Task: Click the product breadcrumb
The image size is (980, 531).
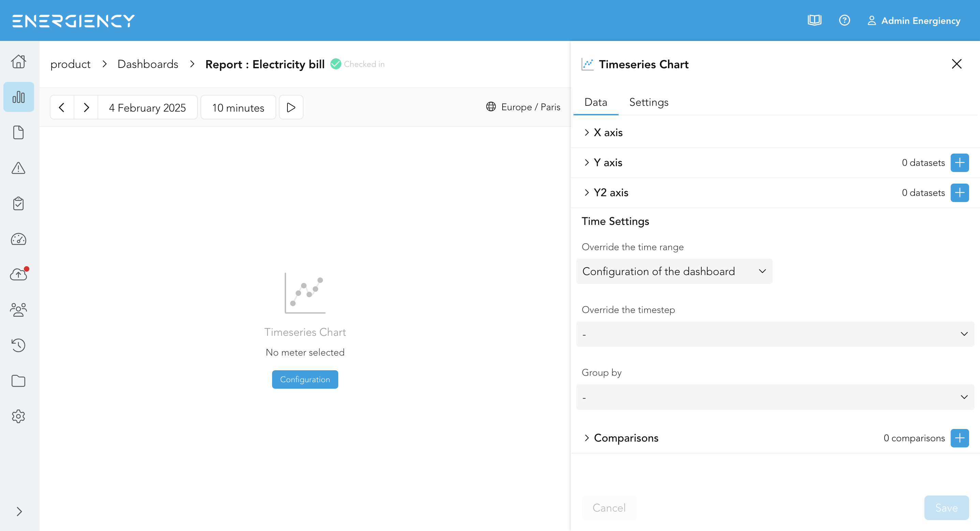Action: coord(70,64)
